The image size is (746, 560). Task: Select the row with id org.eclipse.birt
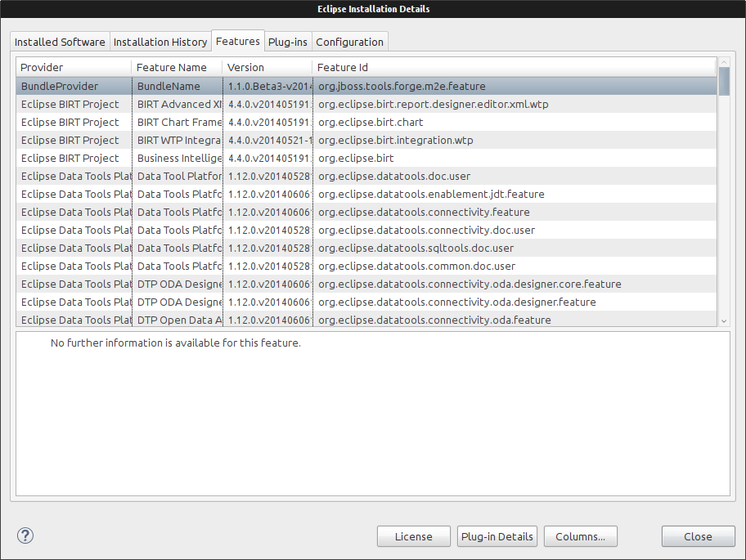(x=366, y=159)
